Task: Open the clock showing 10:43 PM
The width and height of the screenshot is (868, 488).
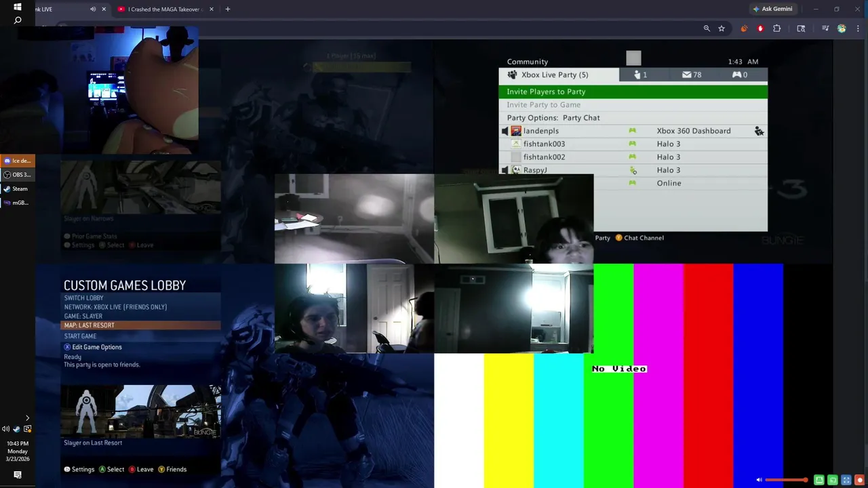Action: tap(18, 451)
